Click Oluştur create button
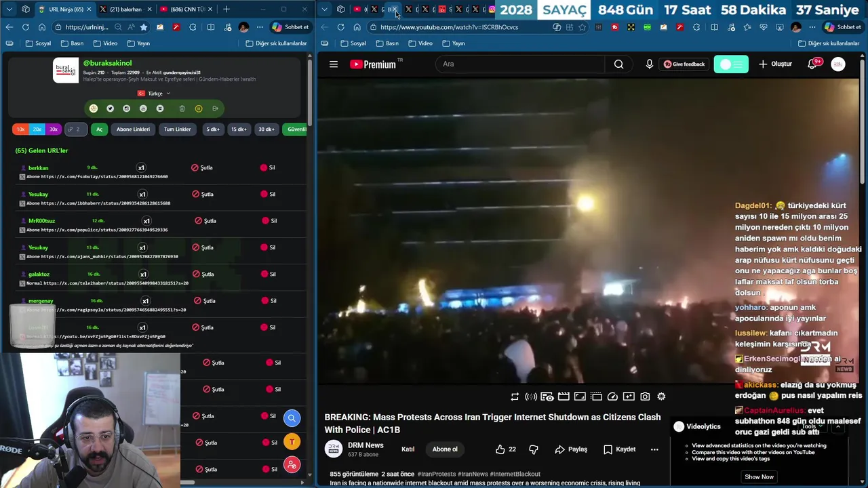The width and height of the screenshot is (868, 488). (775, 64)
